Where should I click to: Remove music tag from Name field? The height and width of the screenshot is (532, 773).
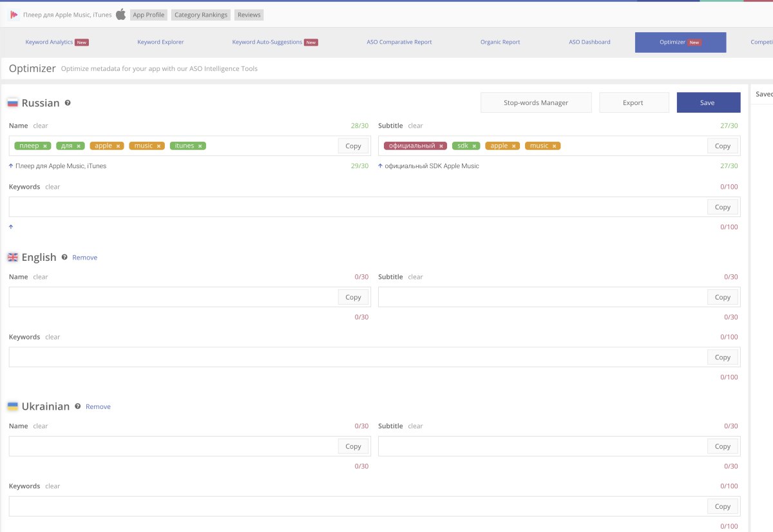[x=158, y=146]
